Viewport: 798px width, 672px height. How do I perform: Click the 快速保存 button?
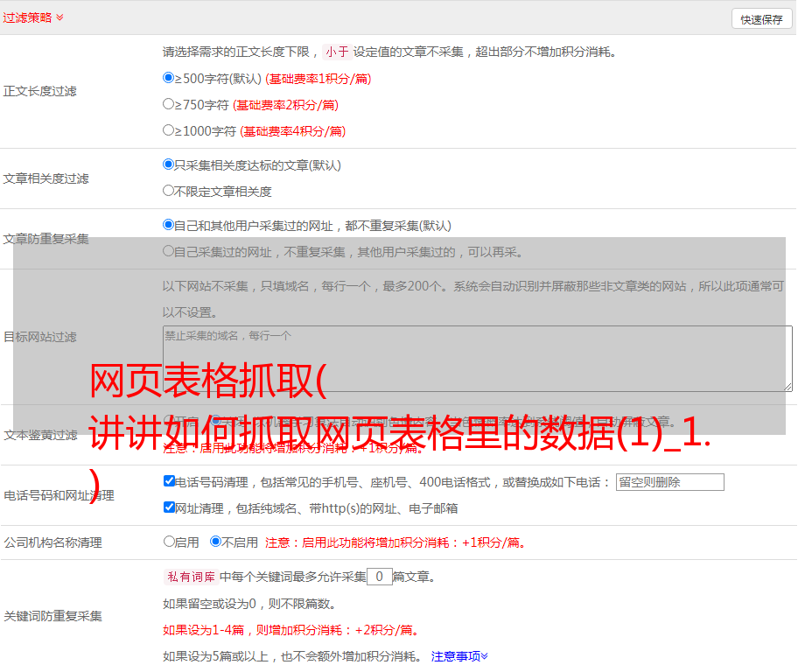761,19
